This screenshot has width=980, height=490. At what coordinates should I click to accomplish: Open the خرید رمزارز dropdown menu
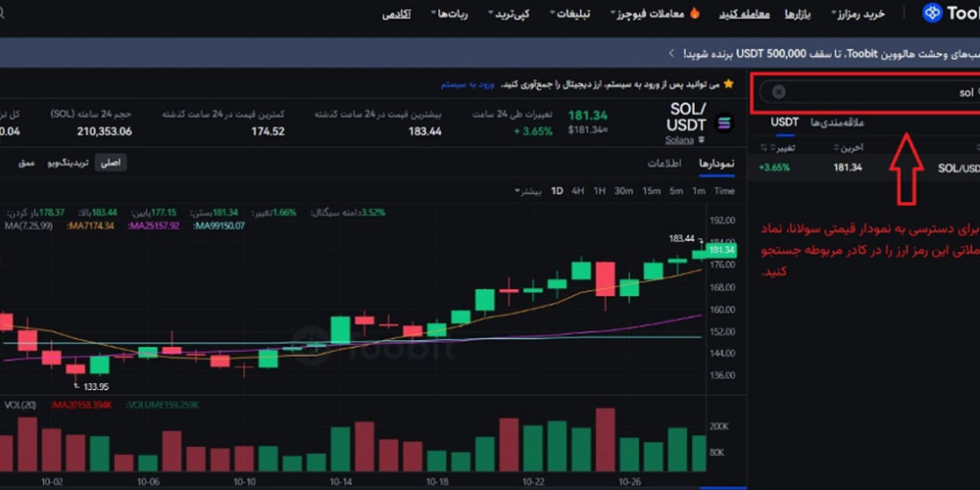(x=858, y=14)
